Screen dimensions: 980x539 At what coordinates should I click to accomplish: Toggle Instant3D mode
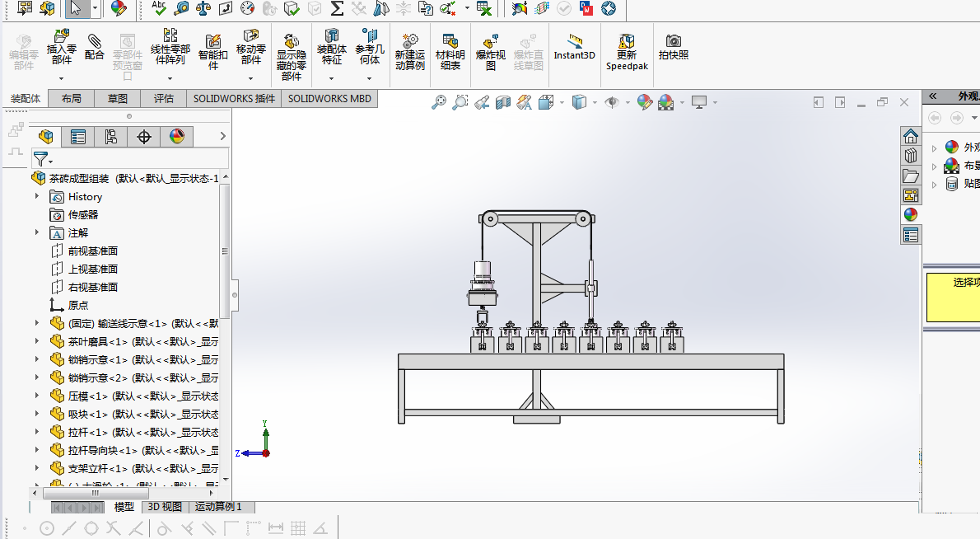point(574,47)
